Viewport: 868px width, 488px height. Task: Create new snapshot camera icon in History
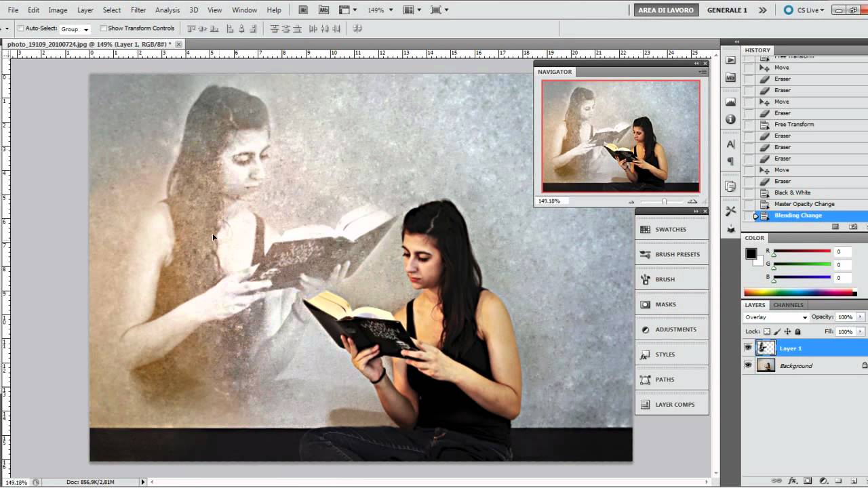(x=853, y=226)
